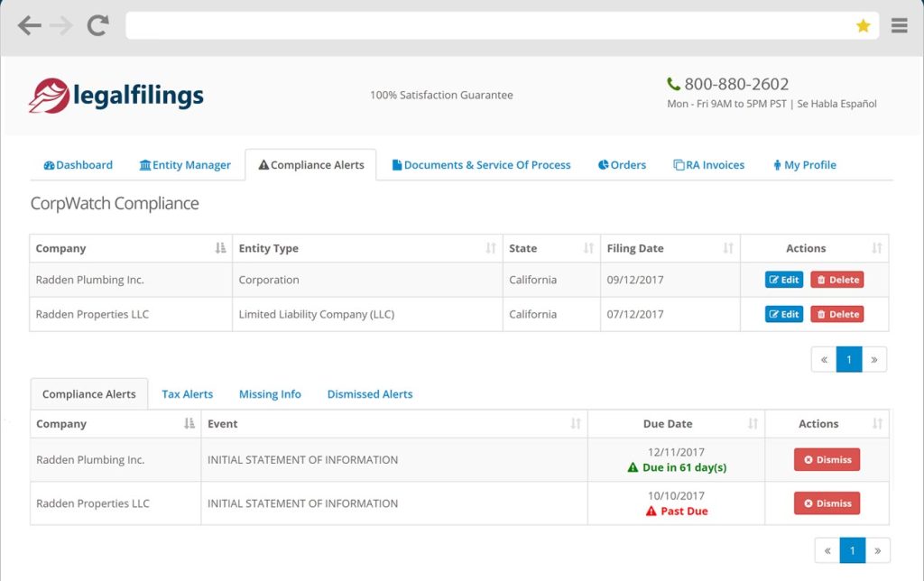This screenshot has width=924, height=581.
Task: Sort alerts by the Event column
Action: [576, 424]
